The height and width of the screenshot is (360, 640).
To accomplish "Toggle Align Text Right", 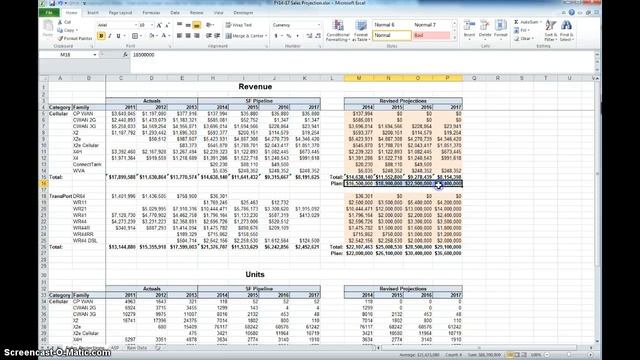I will point(197,36).
